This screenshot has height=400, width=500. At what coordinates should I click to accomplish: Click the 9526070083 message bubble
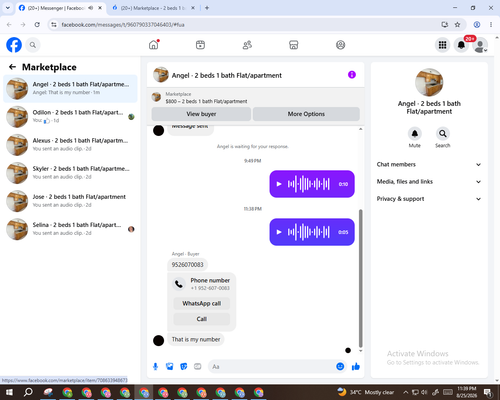click(187, 265)
